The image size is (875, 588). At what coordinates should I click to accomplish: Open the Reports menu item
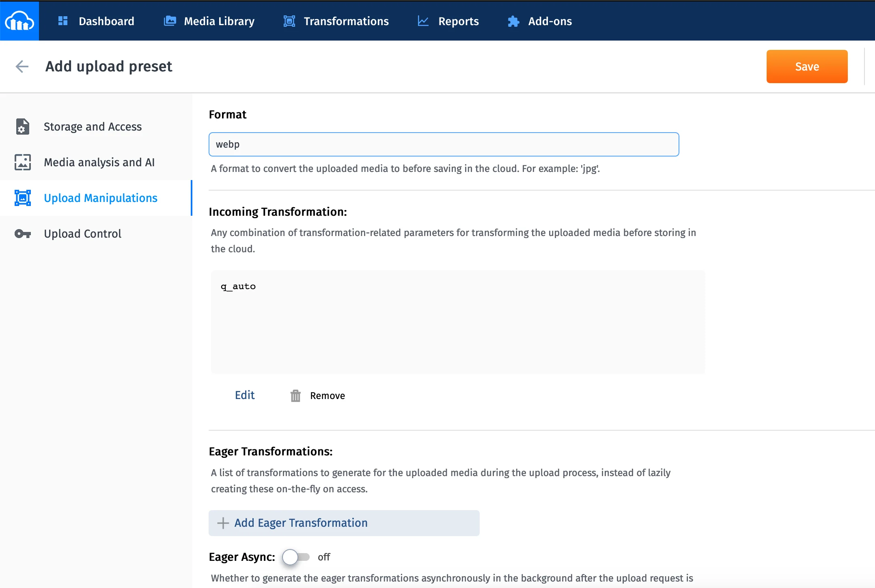458,21
